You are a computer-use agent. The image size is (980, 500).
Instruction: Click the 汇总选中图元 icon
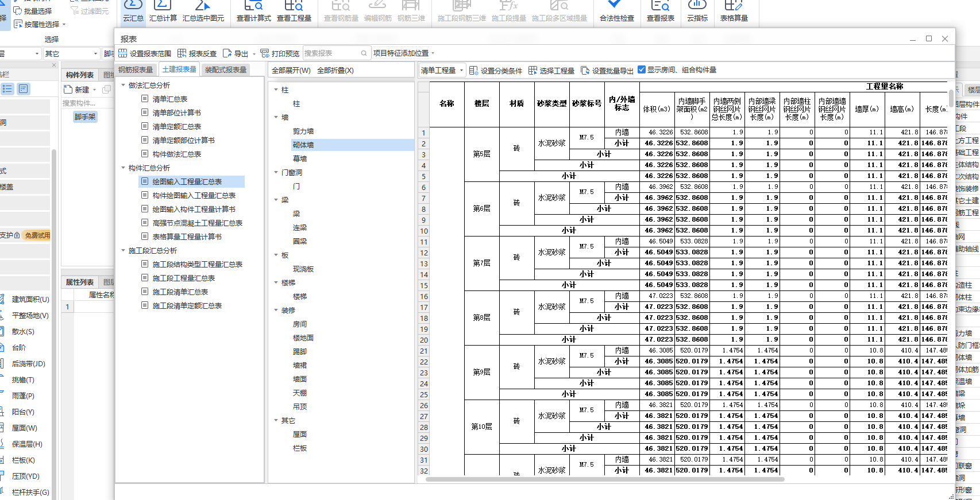pos(203,11)
